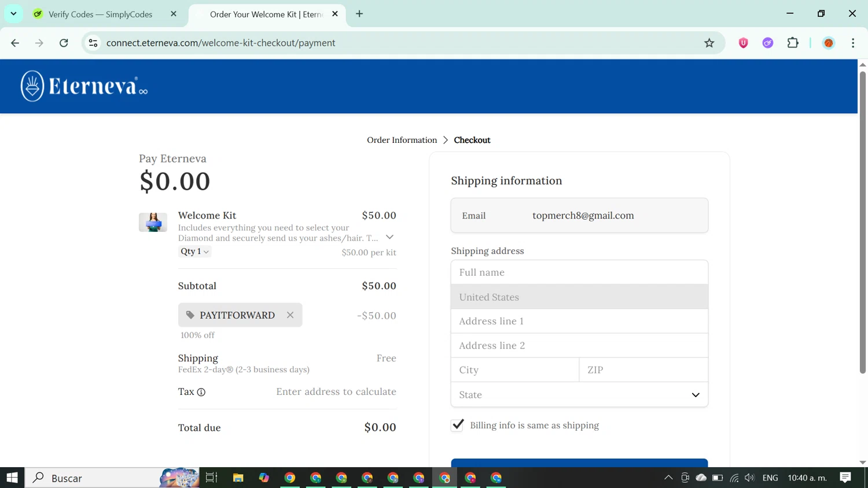Click the Welcome Kit product thumbnail
The height and width of the screenshot is (488, 868).
(x=153, y=222)
